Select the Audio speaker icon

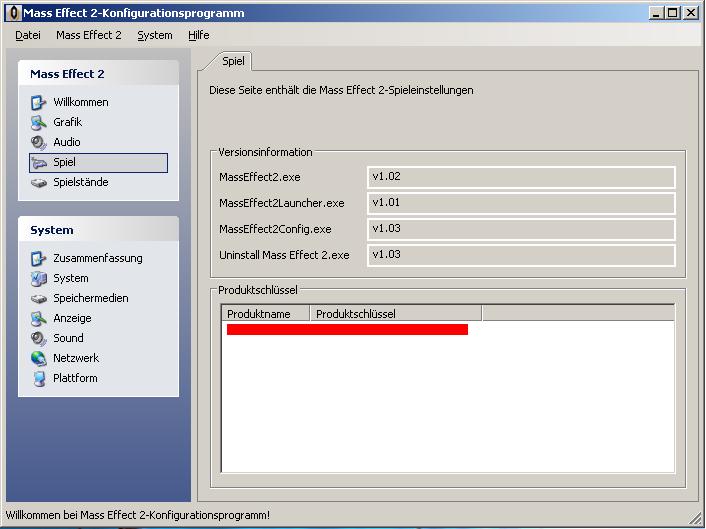point(38,142)
